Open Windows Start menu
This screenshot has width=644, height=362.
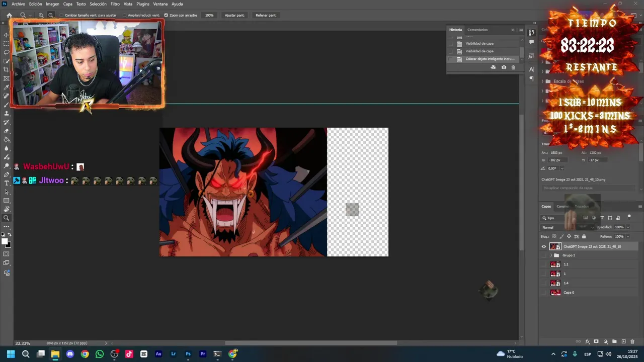pos(11,354)
